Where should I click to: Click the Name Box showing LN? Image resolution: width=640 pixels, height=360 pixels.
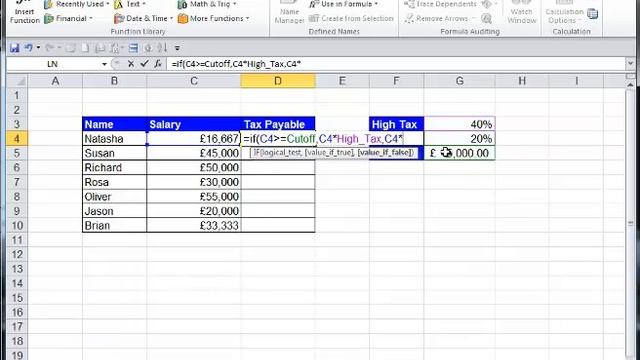53,64
